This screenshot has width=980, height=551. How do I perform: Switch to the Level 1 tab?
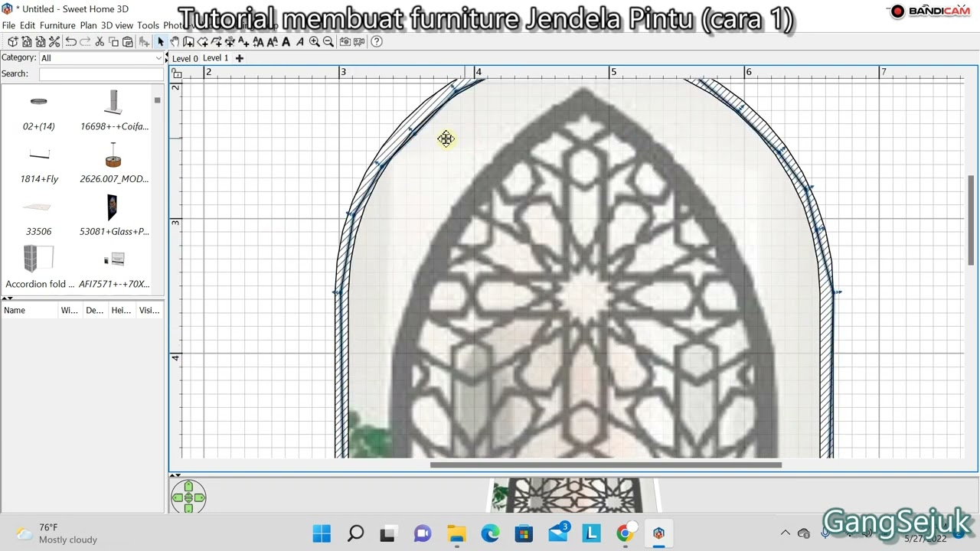point(216,58)
